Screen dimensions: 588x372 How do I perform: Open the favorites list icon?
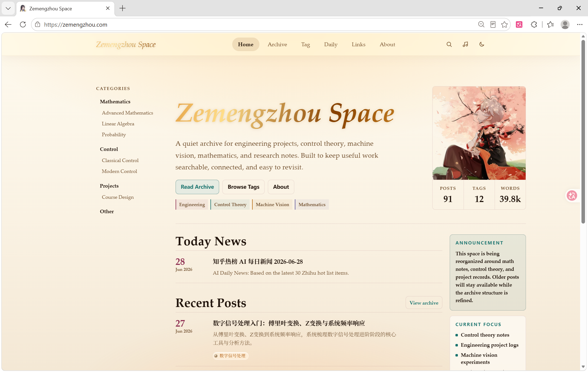tap(550, 24)
